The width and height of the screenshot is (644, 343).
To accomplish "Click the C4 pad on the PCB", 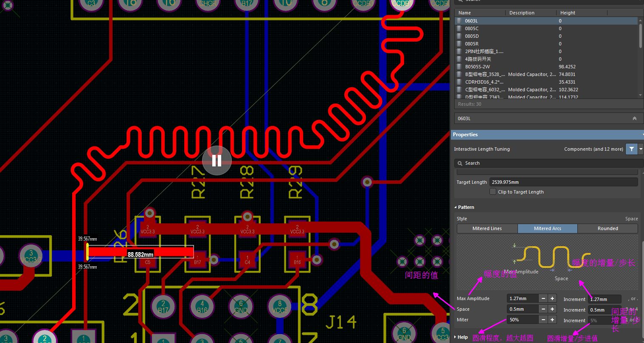I will click(x=247, y=259).
